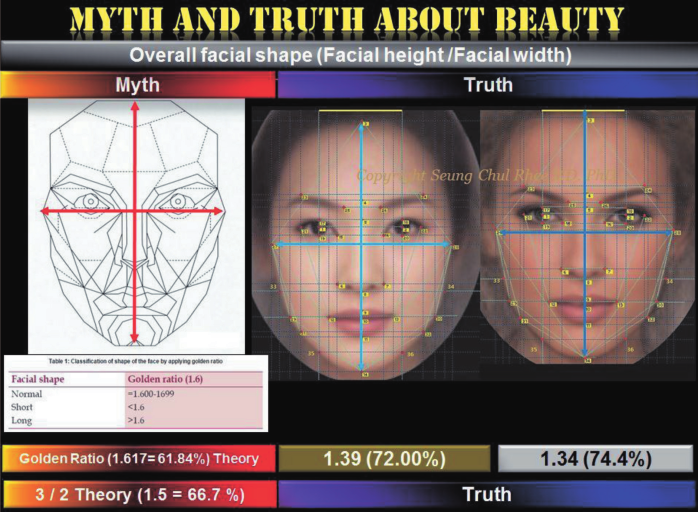Select the 'Normal' table row label
Image resolution: width=698 pixels, height=512 pixels.
point(27,394)
